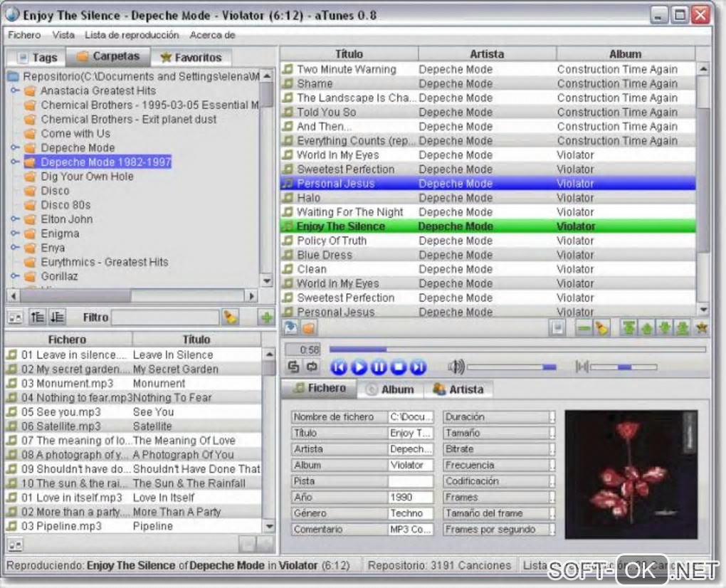
Task: Skip to next track button
Action: 418,367
